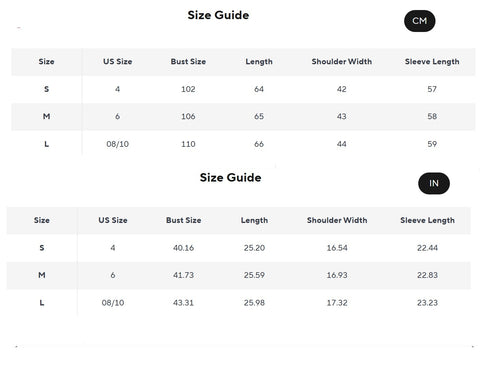
Task: Click sleeve length value 57
Action: (432, 89)
